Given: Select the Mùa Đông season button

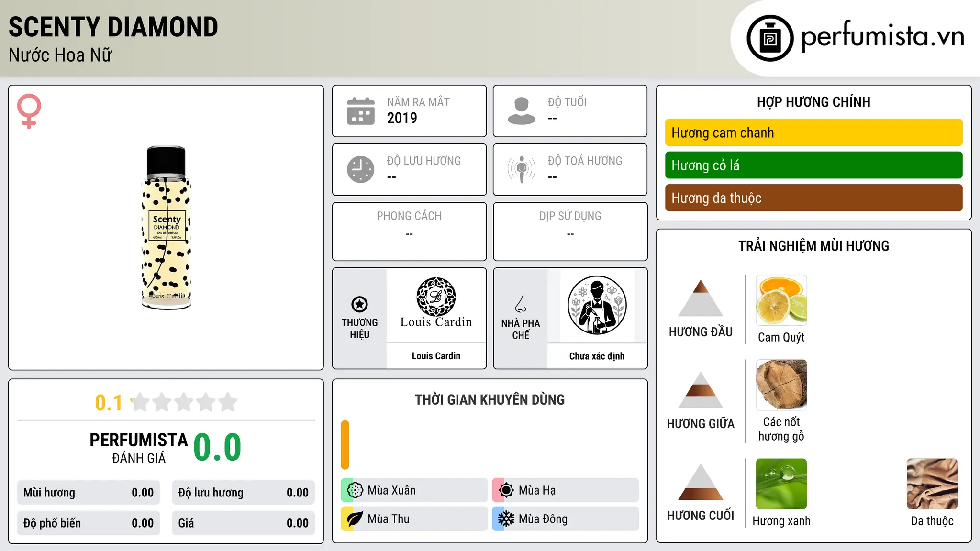Looking at the screenshot, I should (566, 519).
